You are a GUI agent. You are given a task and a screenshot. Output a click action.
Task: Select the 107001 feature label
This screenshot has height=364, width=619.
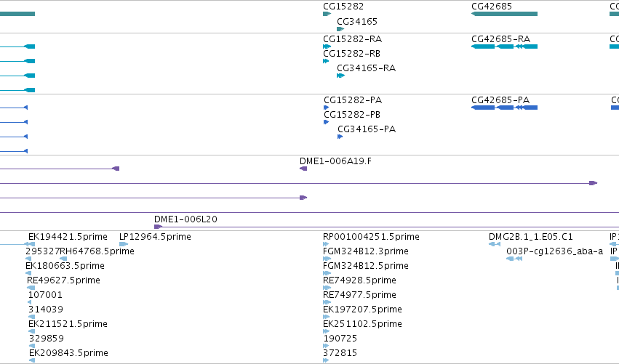(x=45, y=295)
